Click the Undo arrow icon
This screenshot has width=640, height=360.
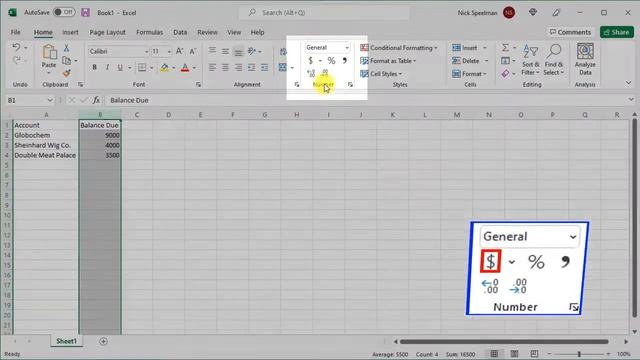(16, 47)
